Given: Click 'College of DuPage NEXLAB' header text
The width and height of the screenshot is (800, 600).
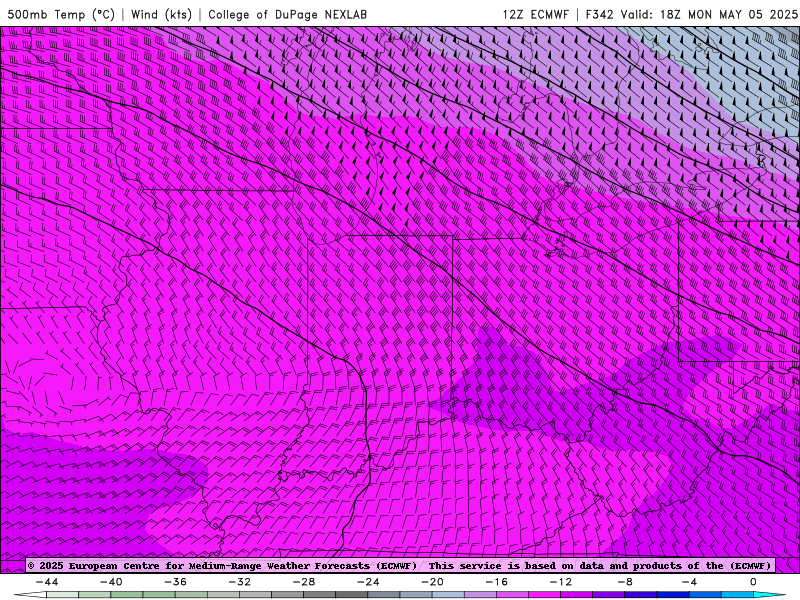Looking at the screenshot, I should tap(287, 14).
